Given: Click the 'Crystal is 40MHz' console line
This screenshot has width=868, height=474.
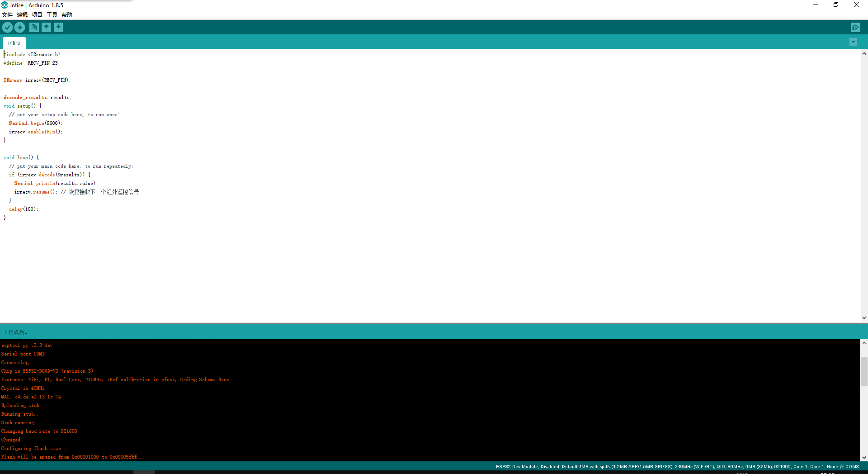Looking at the screenshot, I should pyautogui.click(x=23, y=389).
